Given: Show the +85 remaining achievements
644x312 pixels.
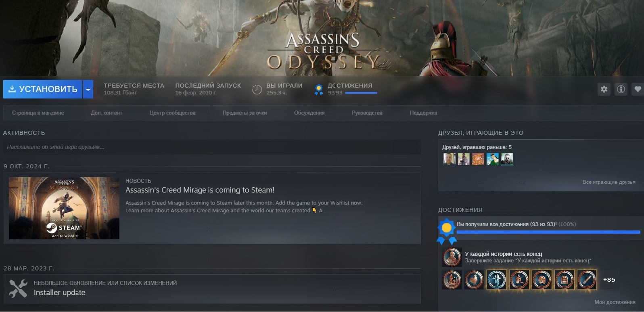Looking at the screenshot, I should pyautogui.click(x=609, y=280).
